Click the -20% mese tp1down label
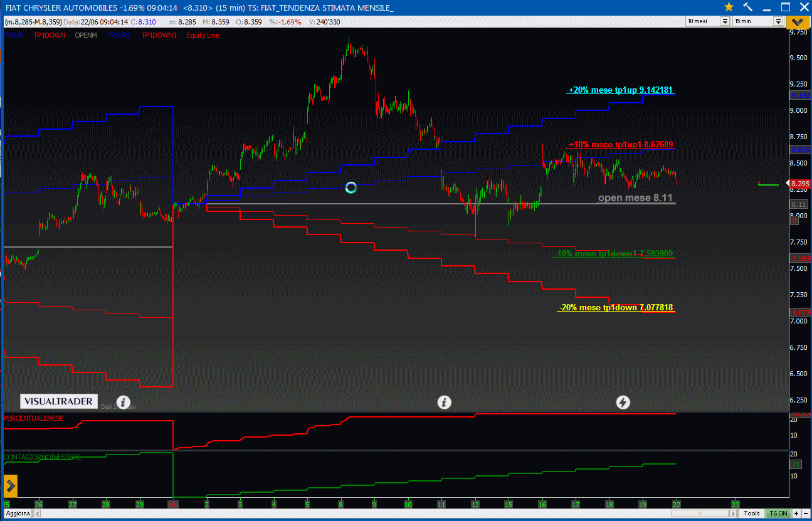 [616, 308]
